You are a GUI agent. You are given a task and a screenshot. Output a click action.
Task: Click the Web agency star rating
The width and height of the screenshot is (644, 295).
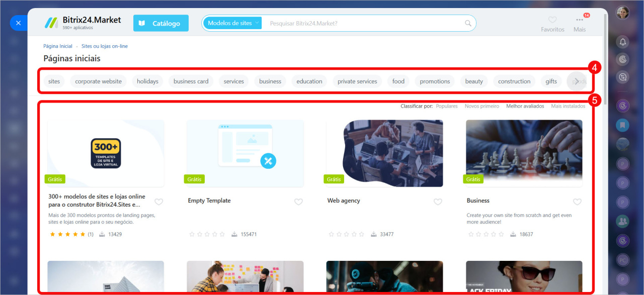346,234
